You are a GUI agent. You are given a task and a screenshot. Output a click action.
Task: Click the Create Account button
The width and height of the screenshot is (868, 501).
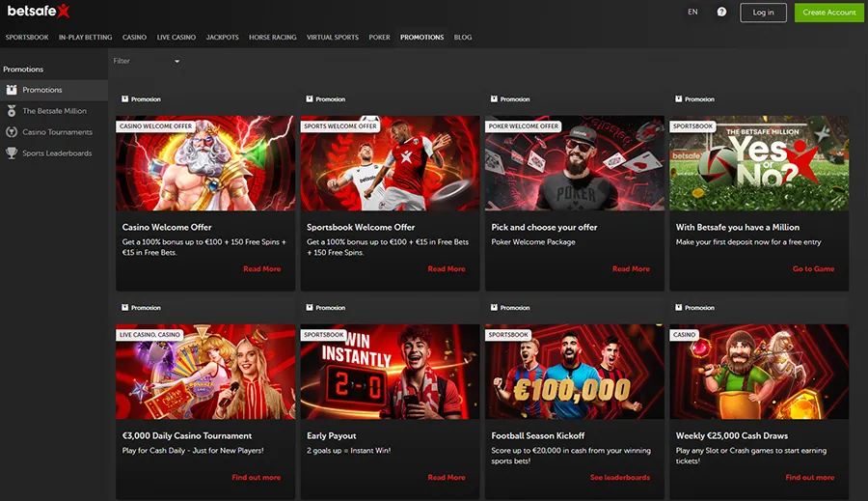tap(828, 13)
